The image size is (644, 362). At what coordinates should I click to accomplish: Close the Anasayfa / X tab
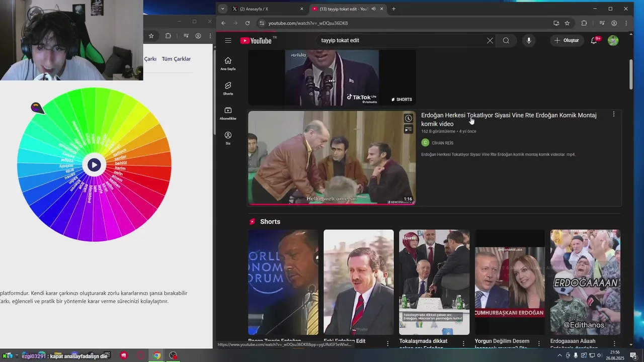tap(302, 9)
